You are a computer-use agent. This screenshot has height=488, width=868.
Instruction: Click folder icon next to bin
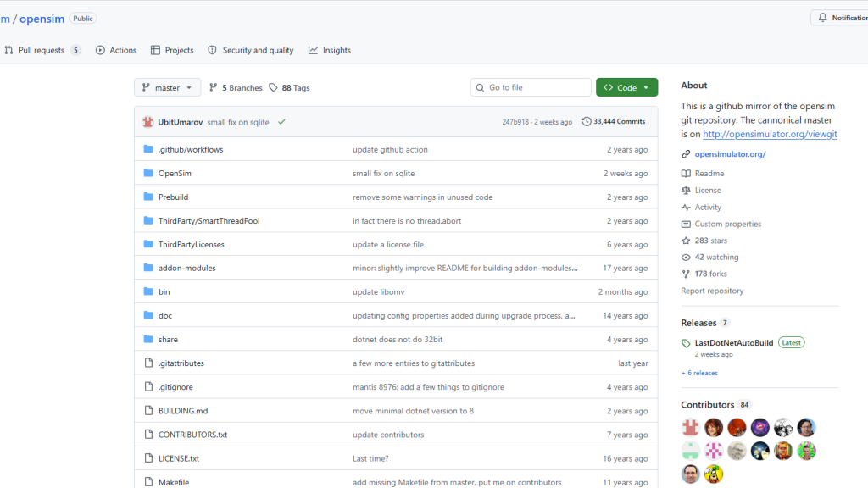(x=148, y=291)
